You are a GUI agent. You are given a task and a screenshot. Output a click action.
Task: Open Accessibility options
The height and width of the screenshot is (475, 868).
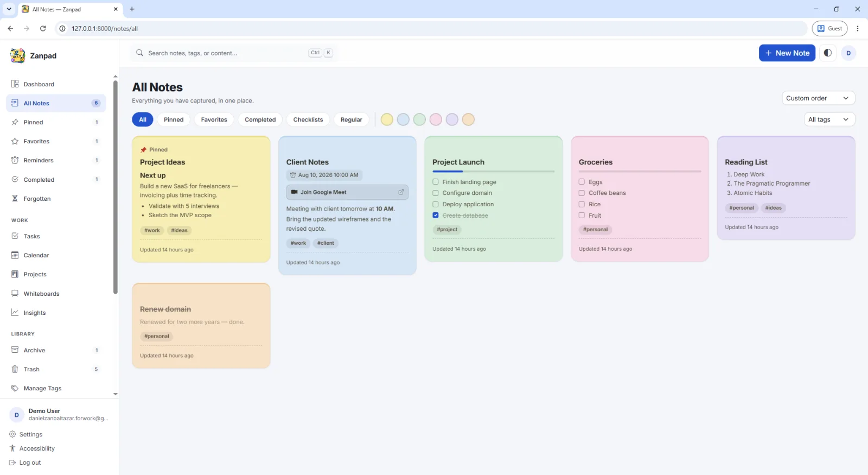coord(31,448)
